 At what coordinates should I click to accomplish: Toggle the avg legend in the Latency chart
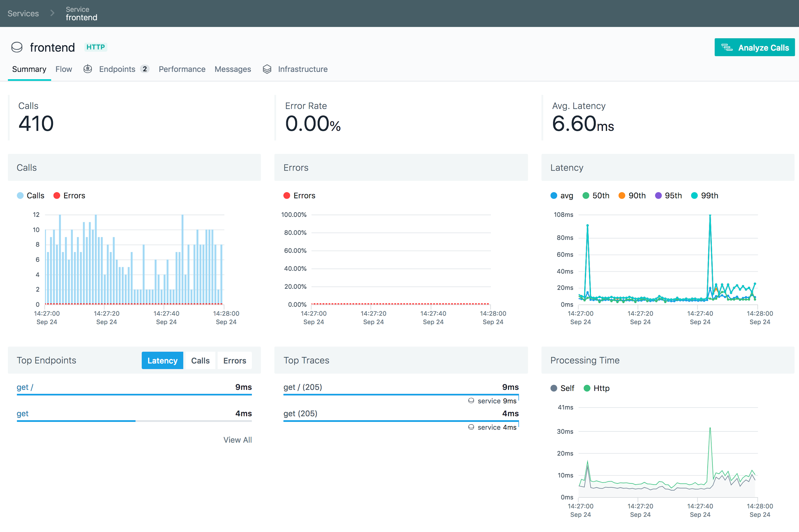(561, 195)
